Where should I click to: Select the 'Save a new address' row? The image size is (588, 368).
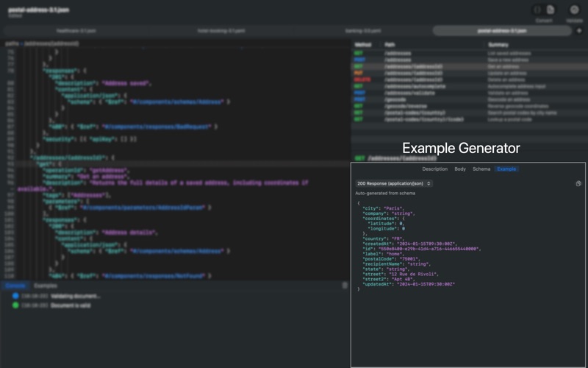tap(470, 60)
